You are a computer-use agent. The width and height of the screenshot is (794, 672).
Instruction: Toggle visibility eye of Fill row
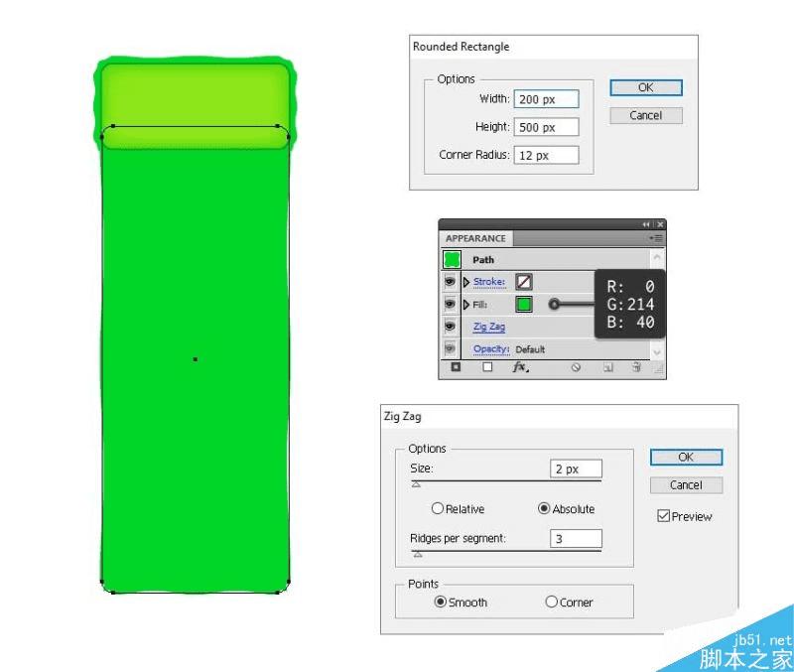pos(450,304)
